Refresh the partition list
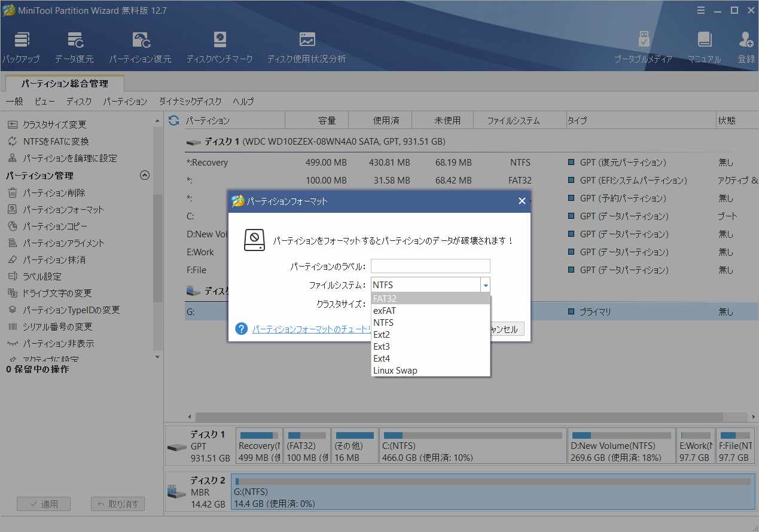Viewport: 759px width, 532px height. 173,121
